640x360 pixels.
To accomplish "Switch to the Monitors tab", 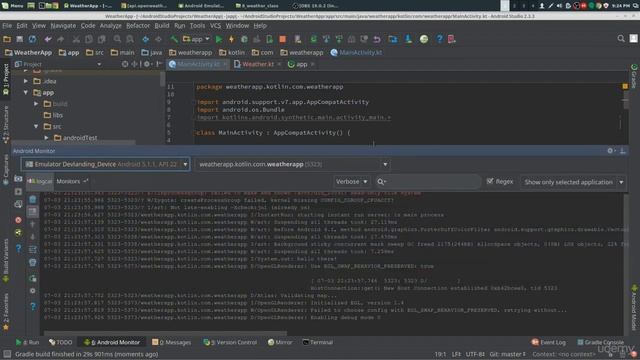I will pyautogui.click(x=72, y=181).
